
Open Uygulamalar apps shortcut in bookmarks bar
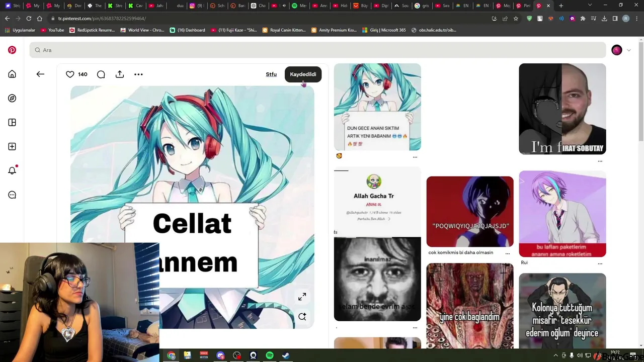click(20, 30)
